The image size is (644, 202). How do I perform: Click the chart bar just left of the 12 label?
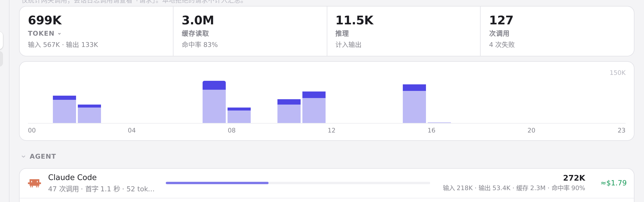tap(314, 107)
